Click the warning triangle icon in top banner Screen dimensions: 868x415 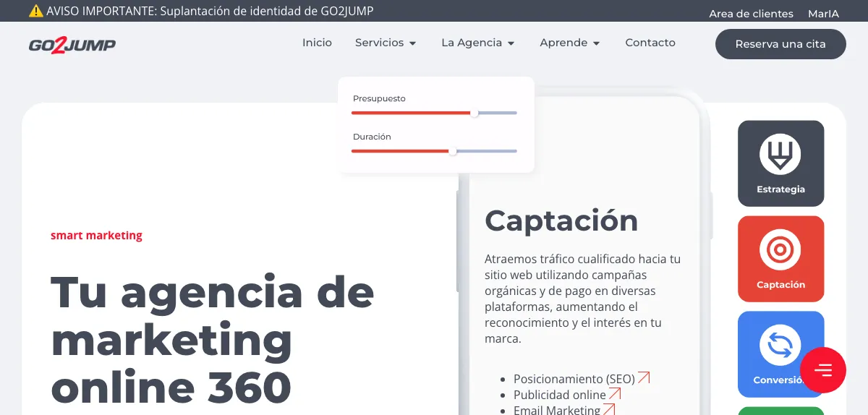36,11
